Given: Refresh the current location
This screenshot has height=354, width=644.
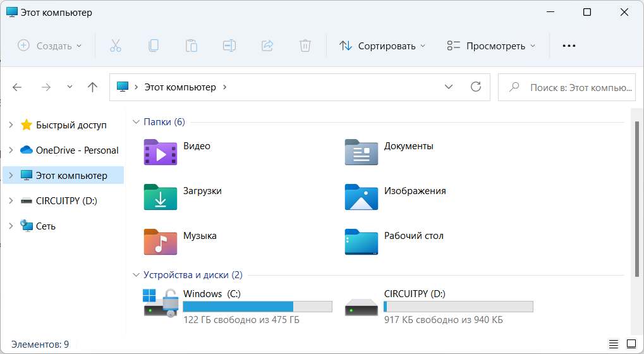Looking at the screenshot, I should point(476,87).
